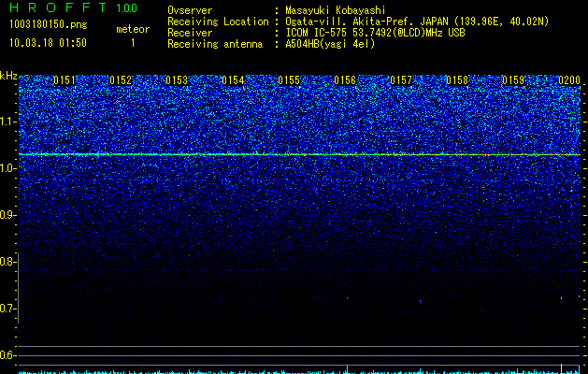Click the 0.6 kHz axis label

(7, 355)
